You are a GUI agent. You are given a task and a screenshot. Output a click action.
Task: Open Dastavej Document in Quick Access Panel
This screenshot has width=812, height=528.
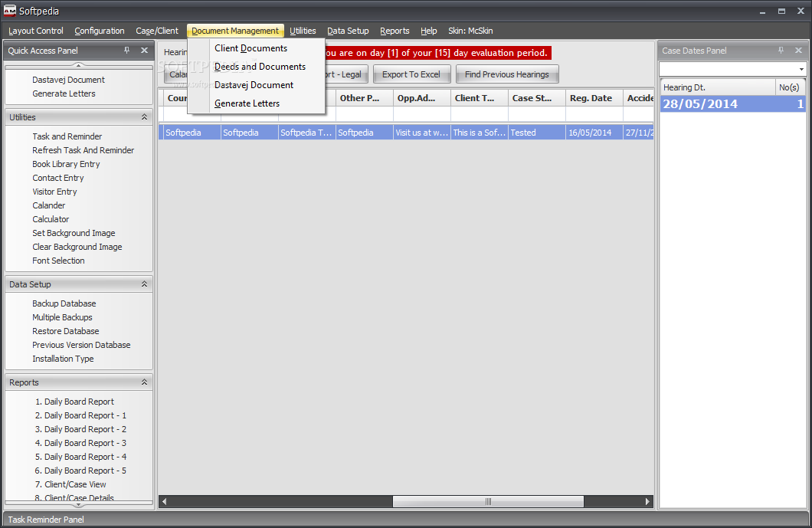68,80
